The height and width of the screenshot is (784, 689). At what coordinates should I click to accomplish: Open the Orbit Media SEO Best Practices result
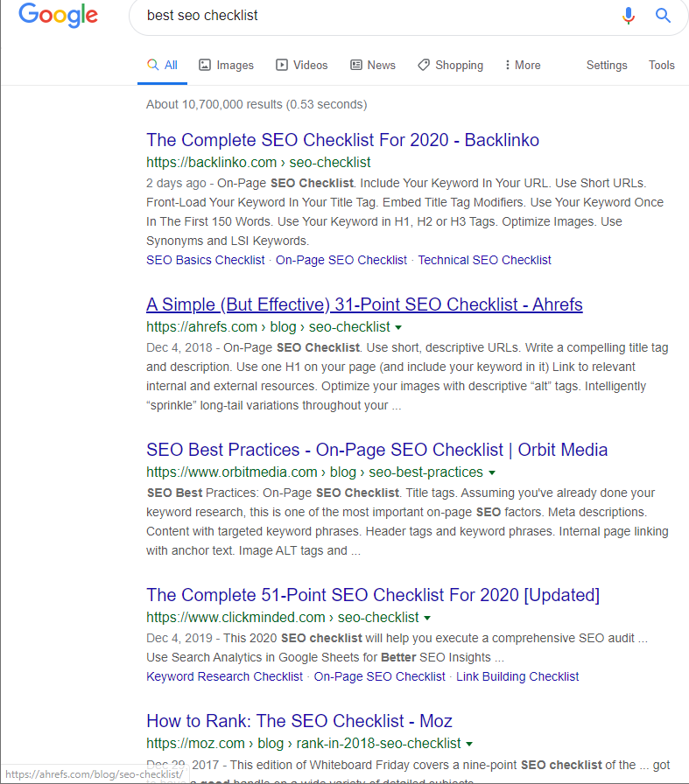[x=376, y=450]
